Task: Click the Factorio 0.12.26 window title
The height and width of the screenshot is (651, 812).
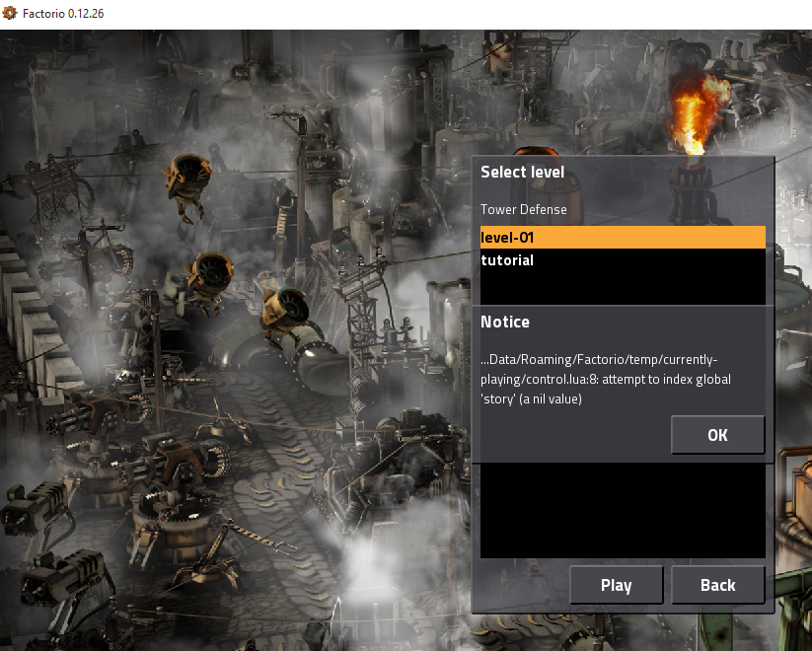Action: click(63, 14)
